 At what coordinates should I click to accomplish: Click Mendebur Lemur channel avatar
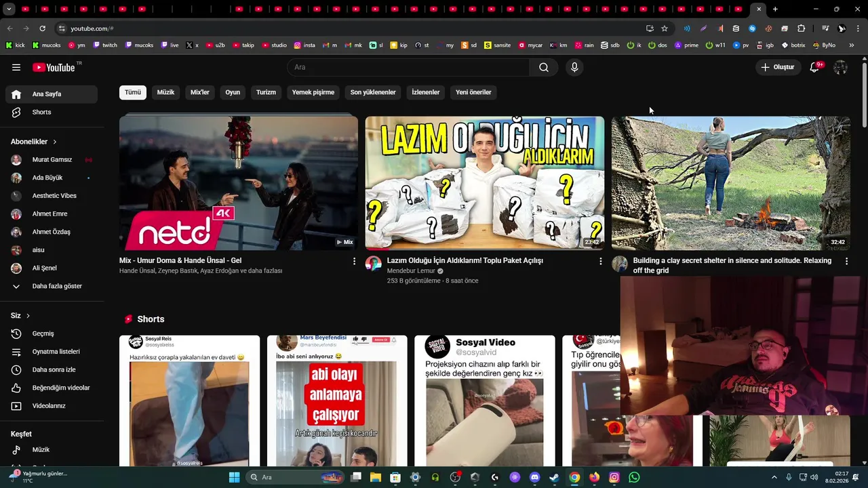coord(374,264)
